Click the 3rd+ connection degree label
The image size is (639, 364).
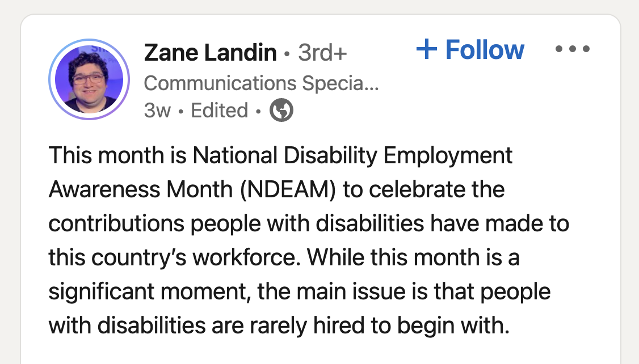click(x=322, y=53)
